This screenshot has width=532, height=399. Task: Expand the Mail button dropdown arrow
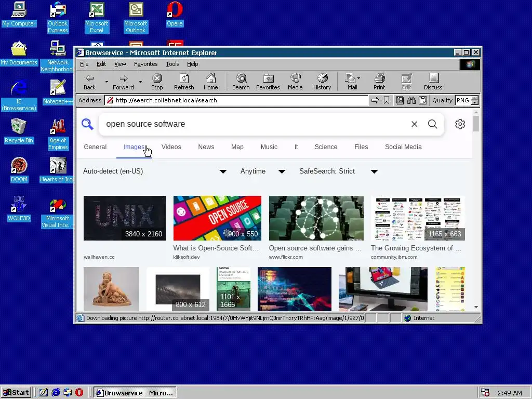click(358, 78)
